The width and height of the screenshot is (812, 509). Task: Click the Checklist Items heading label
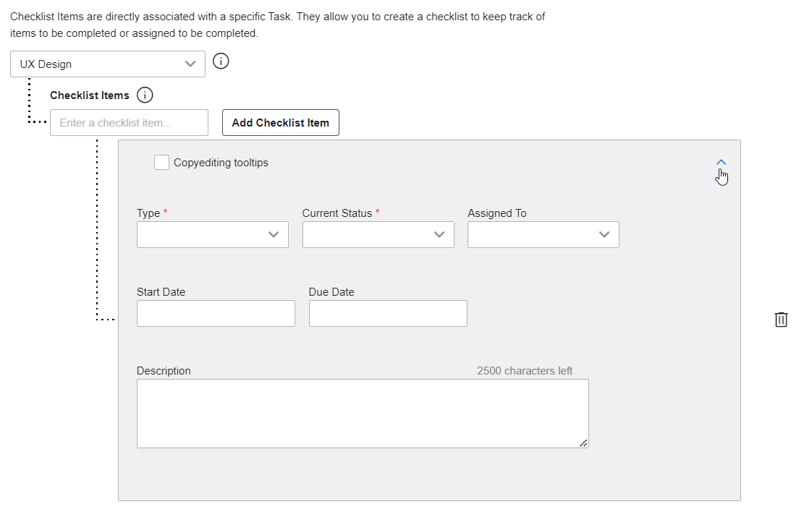tap(89, 95)
